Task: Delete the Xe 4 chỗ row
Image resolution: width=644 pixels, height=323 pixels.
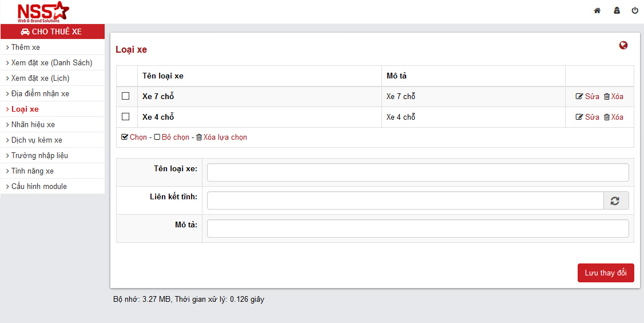Action: click(613, 117)
